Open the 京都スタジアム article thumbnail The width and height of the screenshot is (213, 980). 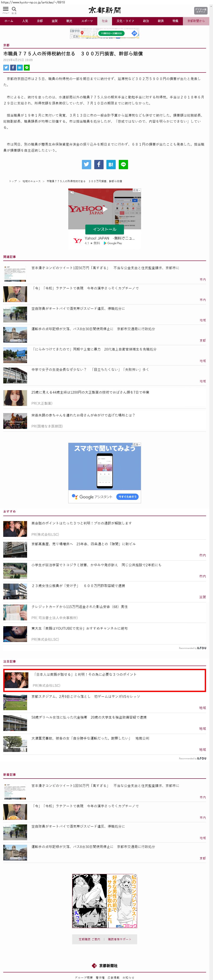click(15, 702)
